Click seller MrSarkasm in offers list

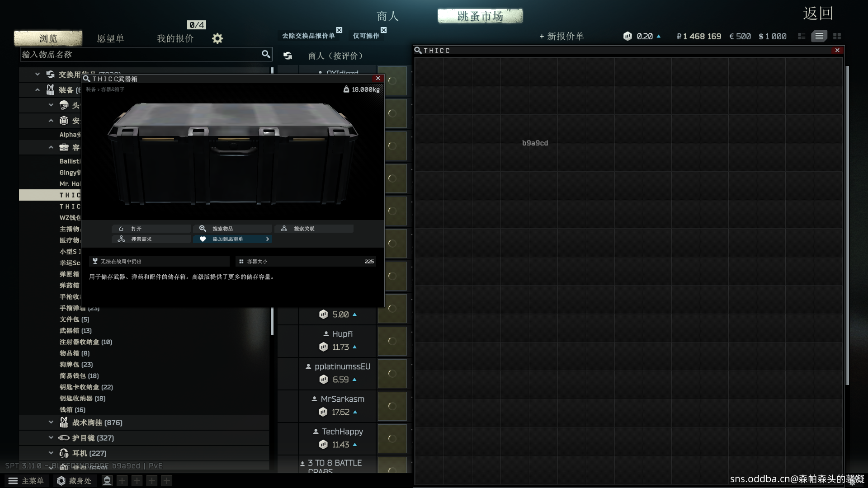(342, 399)
